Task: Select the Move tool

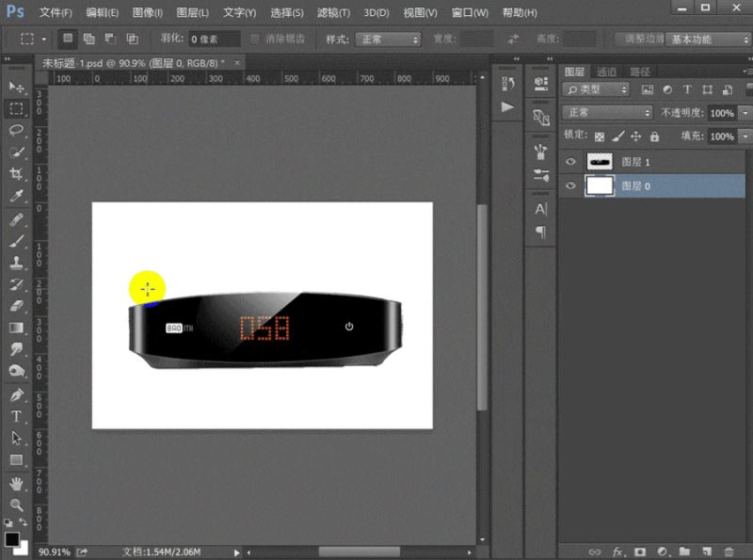Action: [x=16, y=87]
